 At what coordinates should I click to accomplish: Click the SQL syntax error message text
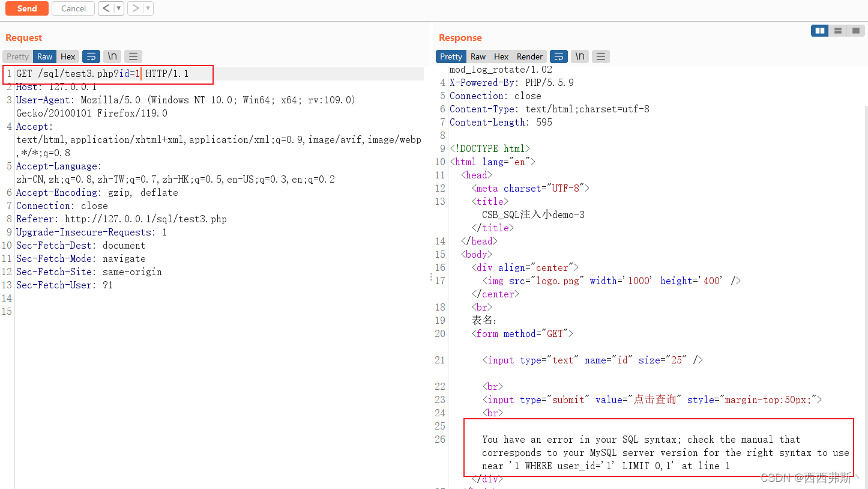pos(666,453)
